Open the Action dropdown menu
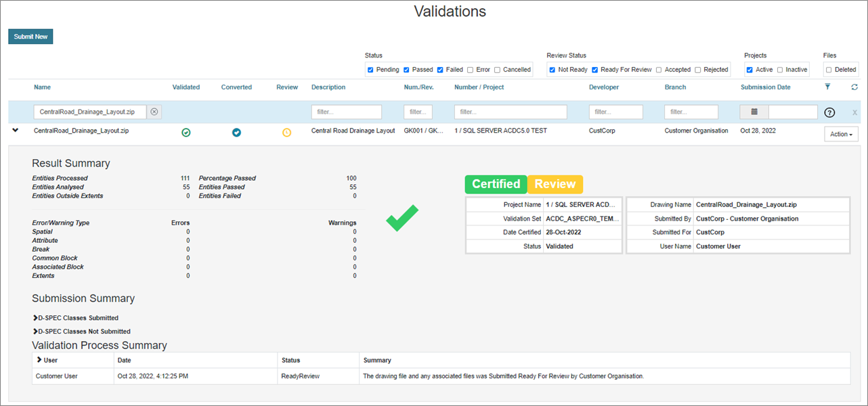 841,134
